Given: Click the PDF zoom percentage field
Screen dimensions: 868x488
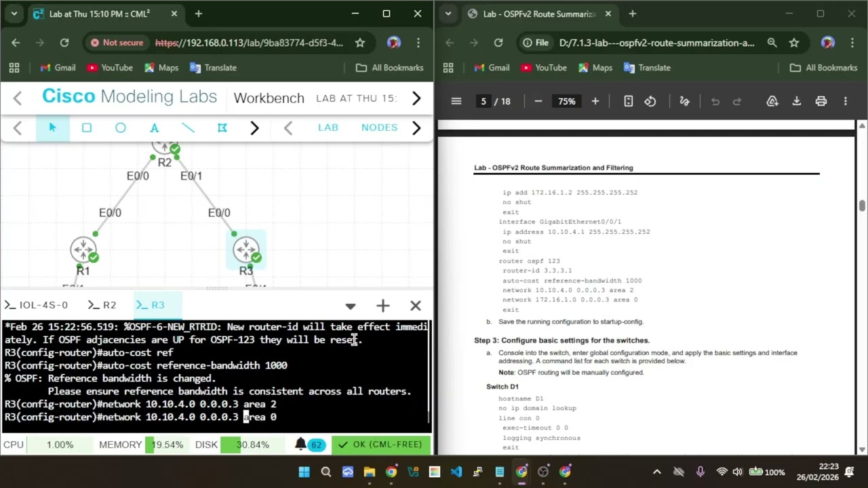Looking at the screenshot, I should pyautogui.click(x=566, y=102).
